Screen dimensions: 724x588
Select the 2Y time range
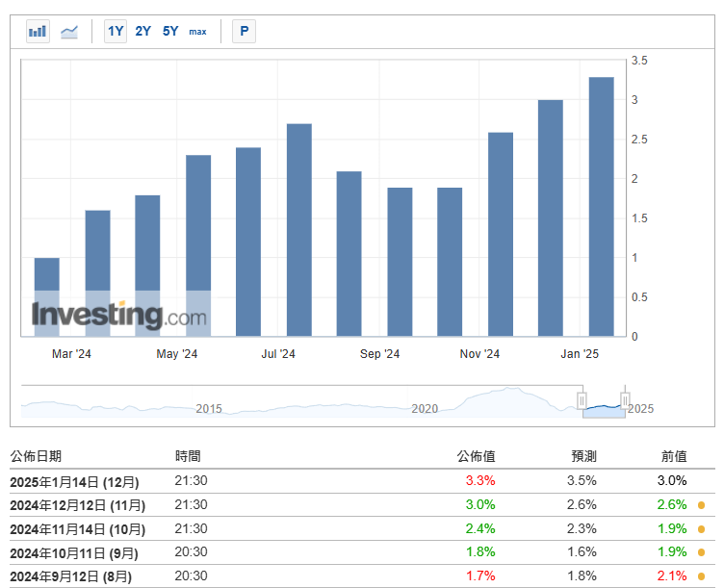pyautogui.click(x=142, y=31)
